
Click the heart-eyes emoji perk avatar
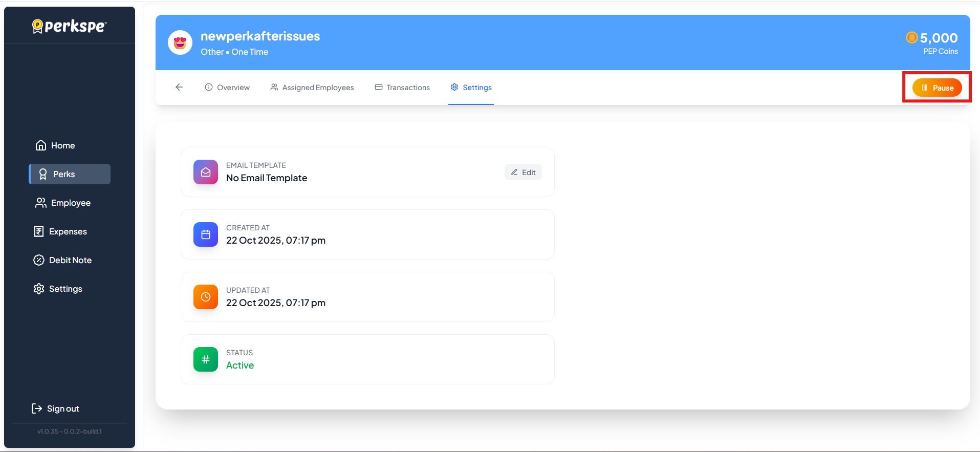pyautogui.click(x=180, y=42)
